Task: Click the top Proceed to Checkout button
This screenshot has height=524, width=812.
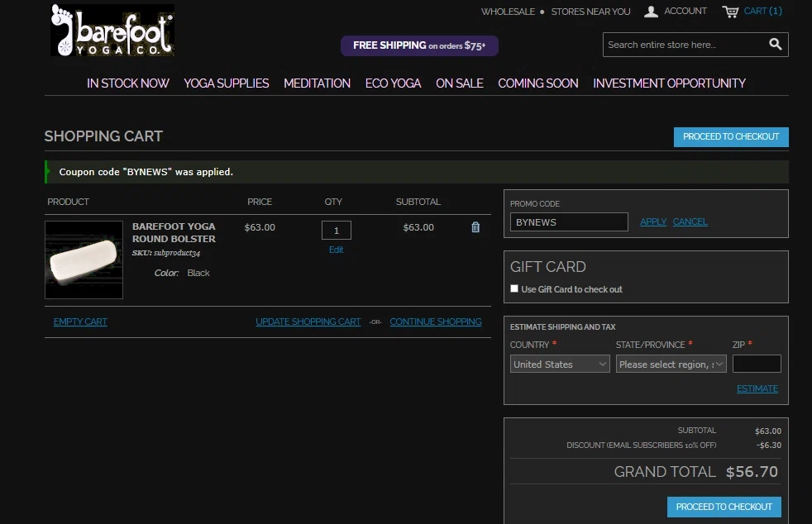Action: tap(731, 136)
